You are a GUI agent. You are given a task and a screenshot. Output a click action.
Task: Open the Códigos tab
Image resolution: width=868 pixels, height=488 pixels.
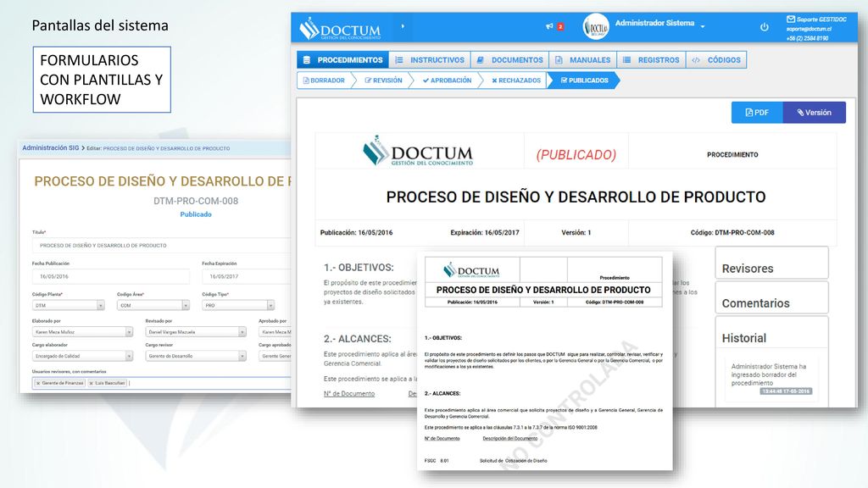(715, 60)
